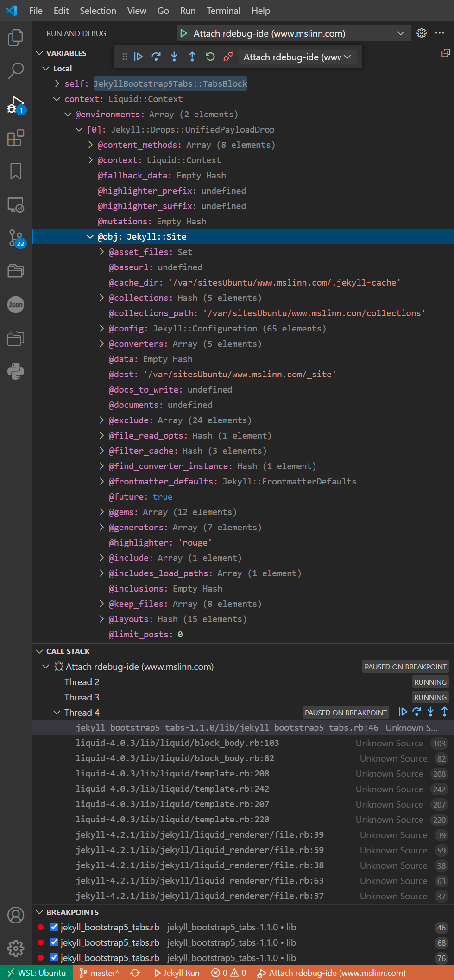Disable the breakpoint at line 46
Viewport: 454px width, 980px height.
(x=54, y=927)
